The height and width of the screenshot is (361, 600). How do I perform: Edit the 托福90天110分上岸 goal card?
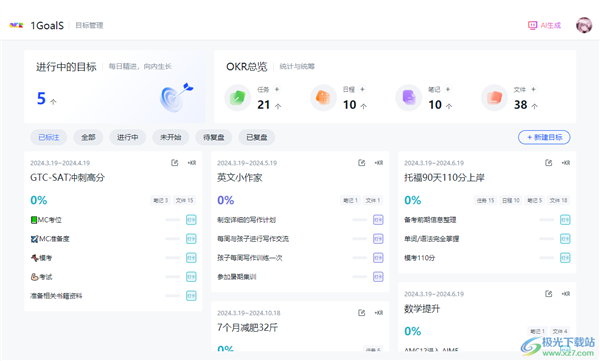tap(549, 163)
